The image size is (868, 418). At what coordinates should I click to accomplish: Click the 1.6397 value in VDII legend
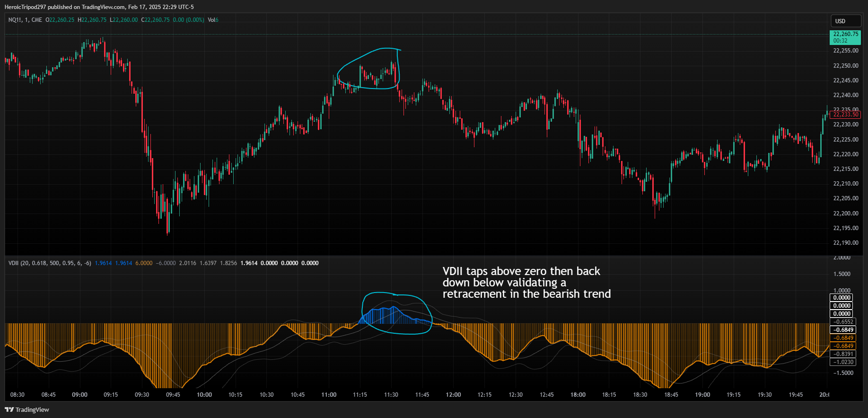tap(208, 263)
